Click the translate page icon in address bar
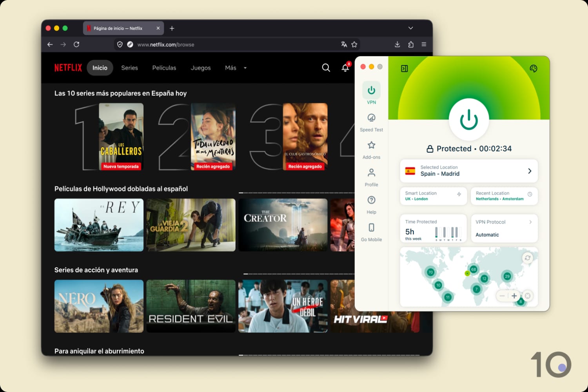Image resolution: width=588 pixels, height=392 pixels. (344, 44)
